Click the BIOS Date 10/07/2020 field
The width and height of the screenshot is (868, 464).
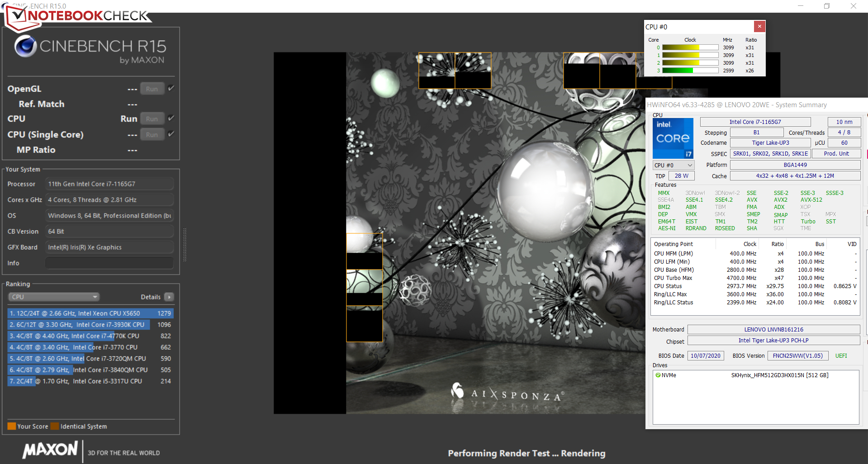(706, 356)
